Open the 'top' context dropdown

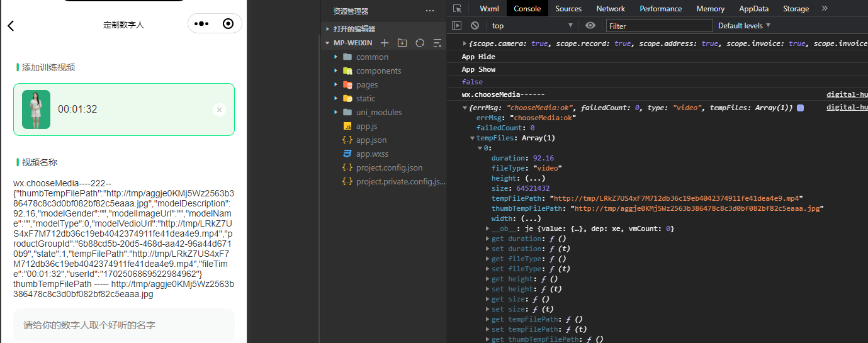pyautogui.click(x=532, y=26)
